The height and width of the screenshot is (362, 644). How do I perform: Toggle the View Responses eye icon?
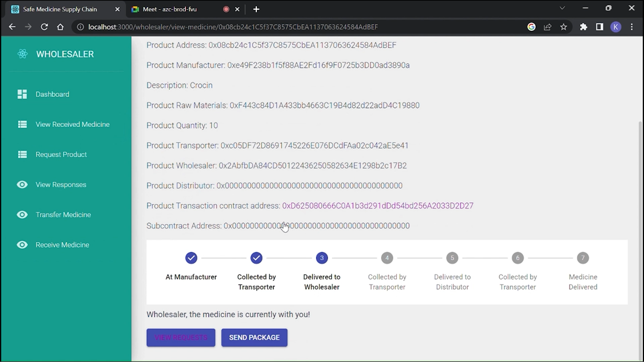pyautogui.click(x=22, y=184)
